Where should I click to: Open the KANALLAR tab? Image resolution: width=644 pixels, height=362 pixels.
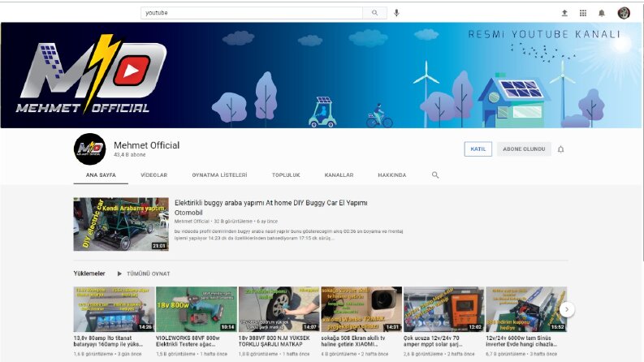click(339, 175)
